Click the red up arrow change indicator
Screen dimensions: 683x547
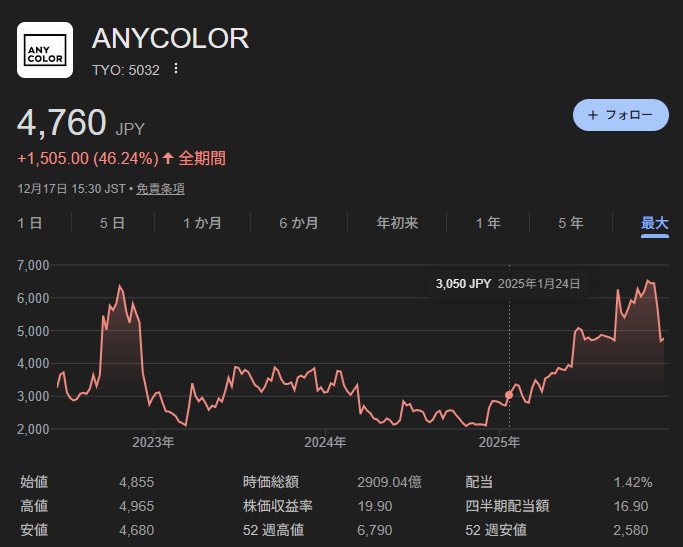tap(168, 158)
